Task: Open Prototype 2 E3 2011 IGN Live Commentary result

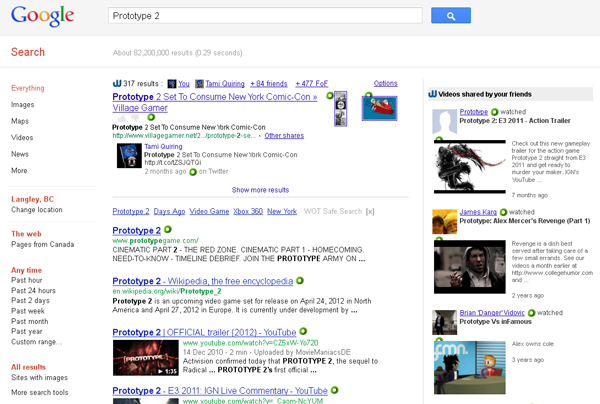Action: [220, 391]
